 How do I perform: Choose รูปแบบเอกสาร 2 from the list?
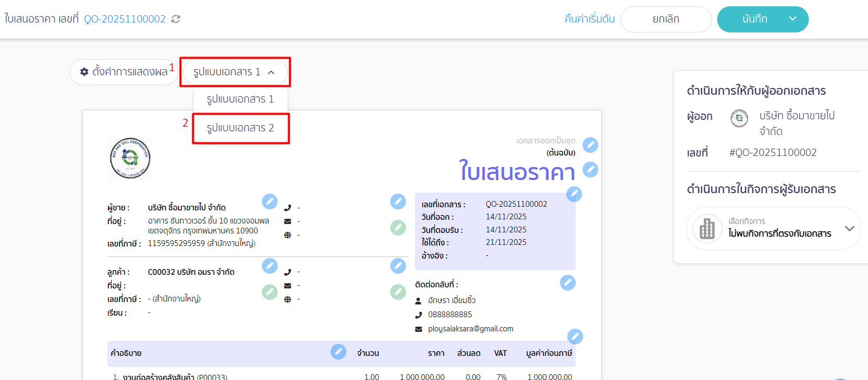[x=240, y=128]
